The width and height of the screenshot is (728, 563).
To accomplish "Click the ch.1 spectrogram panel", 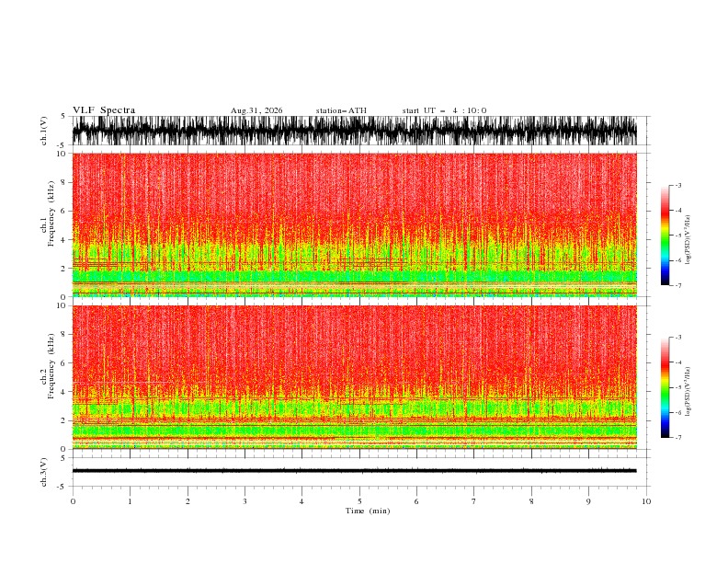I will (354, 224).
